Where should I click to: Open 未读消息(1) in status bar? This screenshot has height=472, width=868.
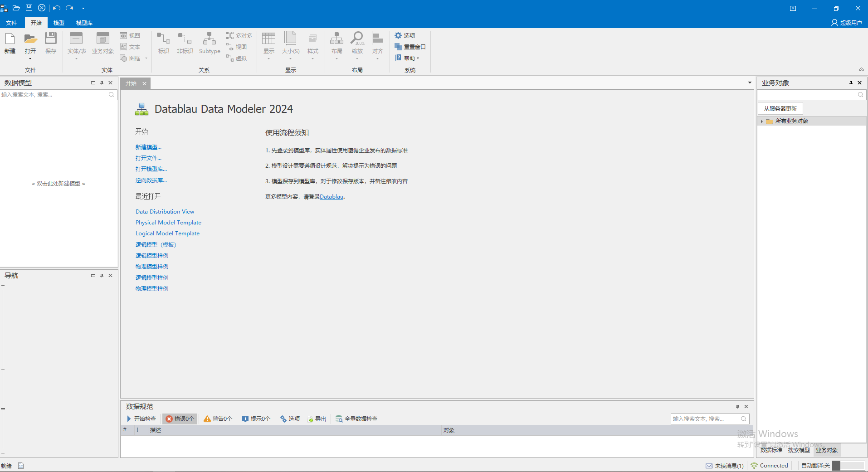[x=725, y=466]
